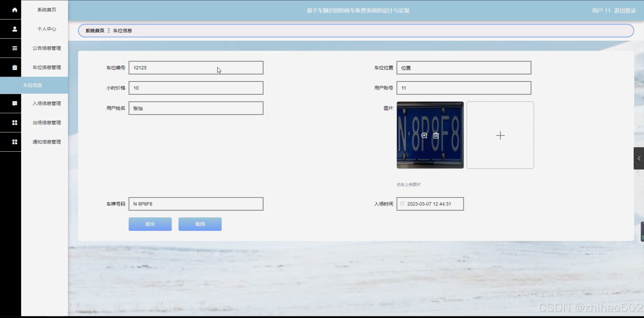Screen dimensions: 644x318
Task: Click the chat icon beside 入场信息管理
Action: (15, 103)
